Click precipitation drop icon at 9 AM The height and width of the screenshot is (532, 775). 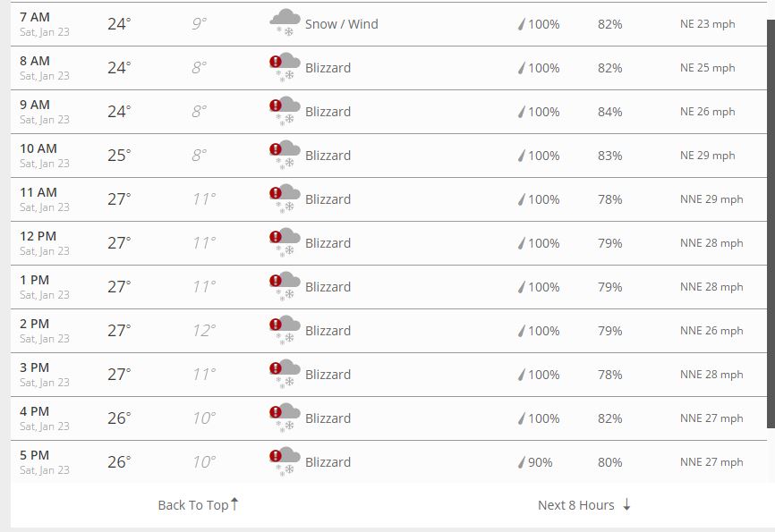pos(522,112)
